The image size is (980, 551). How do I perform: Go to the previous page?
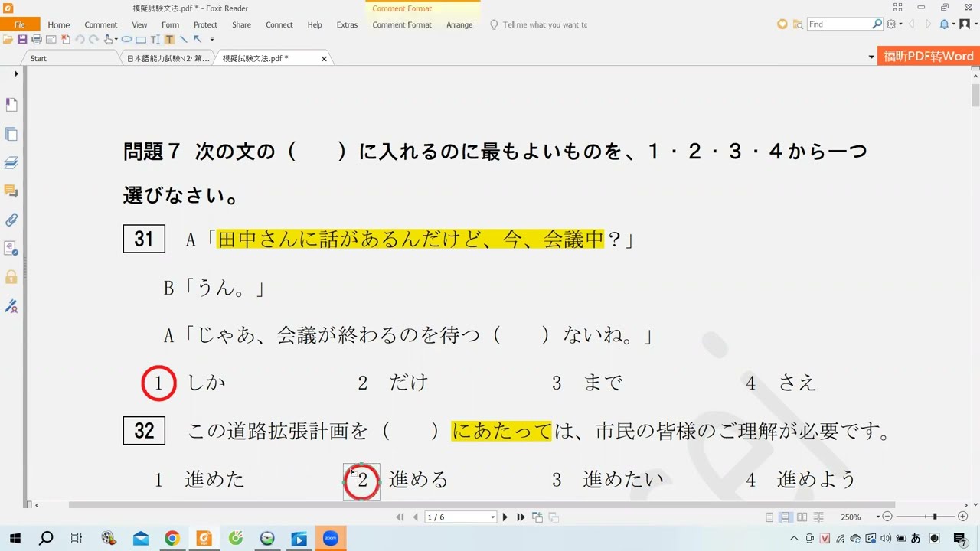(416, 517)
